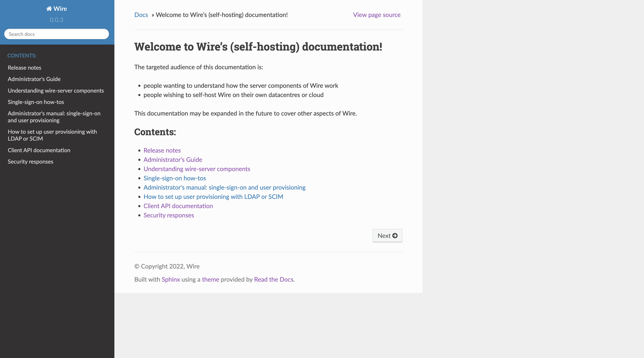Open the Docs breadcrumb link
Image resolution: width=644 pixels, height=358 pixels.
(141, 15)
